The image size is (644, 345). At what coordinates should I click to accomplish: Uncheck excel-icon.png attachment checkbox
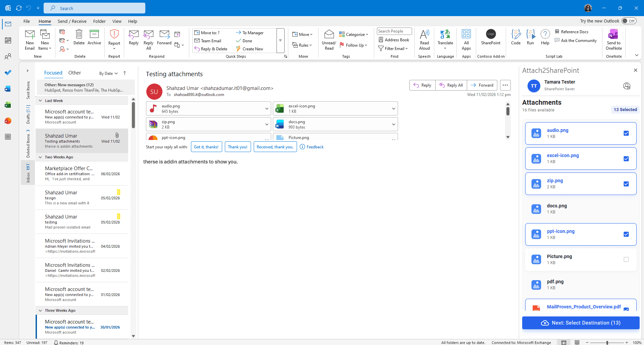[x=626, y=159]
